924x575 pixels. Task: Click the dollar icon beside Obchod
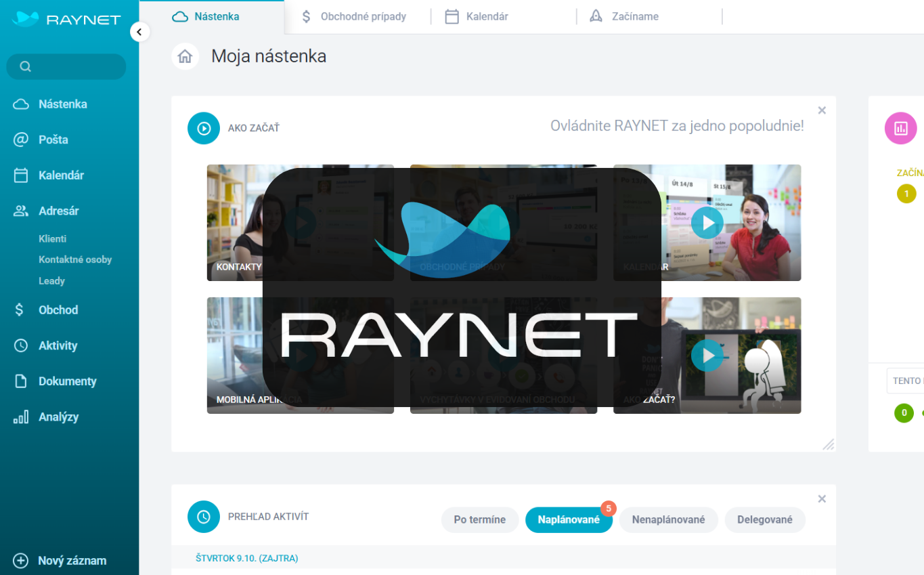point(20,310)
